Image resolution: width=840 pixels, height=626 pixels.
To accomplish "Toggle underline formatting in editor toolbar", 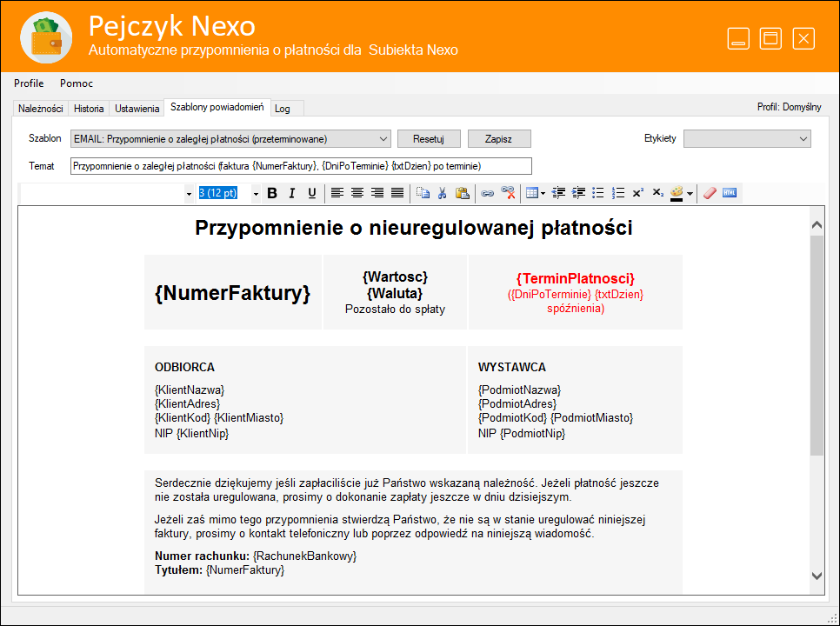I will click(312, 193).
